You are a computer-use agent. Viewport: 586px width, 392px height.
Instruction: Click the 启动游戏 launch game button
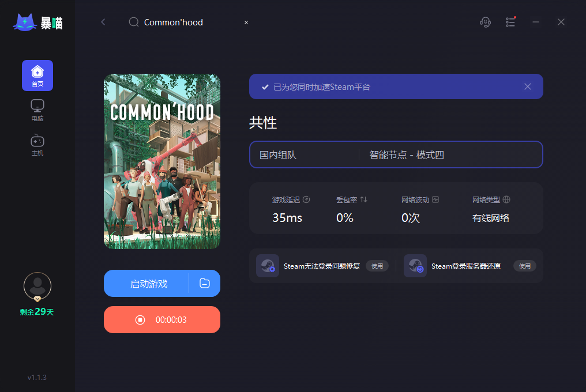(146, 284)
